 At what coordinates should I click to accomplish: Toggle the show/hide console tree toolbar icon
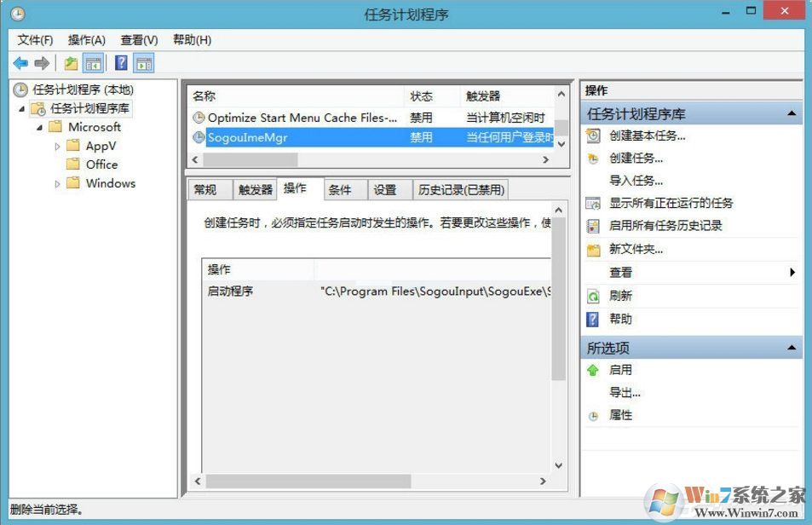[x=94, y=62]
